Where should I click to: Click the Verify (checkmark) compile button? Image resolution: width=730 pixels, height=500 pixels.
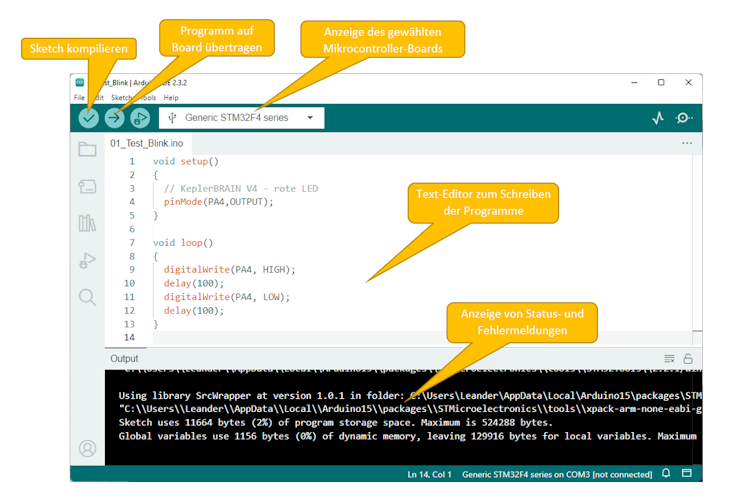pos(88,118)
